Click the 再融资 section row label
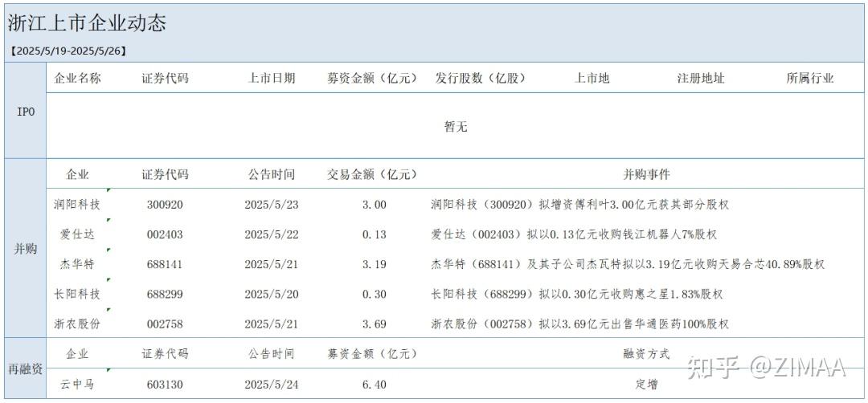This screenshot has height=403, width=868. 26,368
